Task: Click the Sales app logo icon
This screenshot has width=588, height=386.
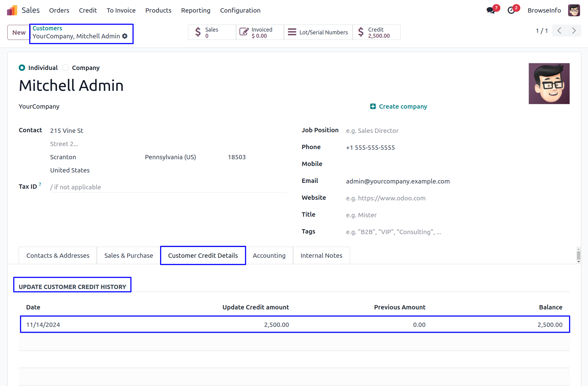Action: (x=12, y=10)
